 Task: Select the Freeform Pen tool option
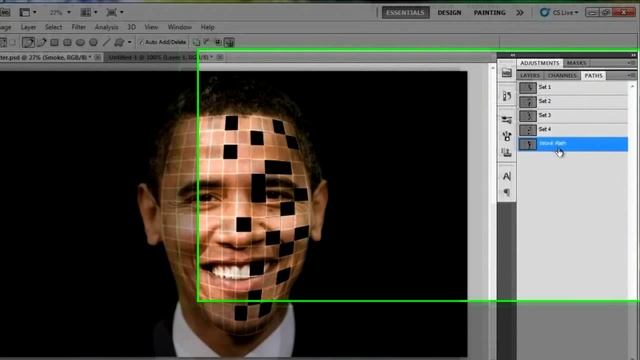click(42, 42)
